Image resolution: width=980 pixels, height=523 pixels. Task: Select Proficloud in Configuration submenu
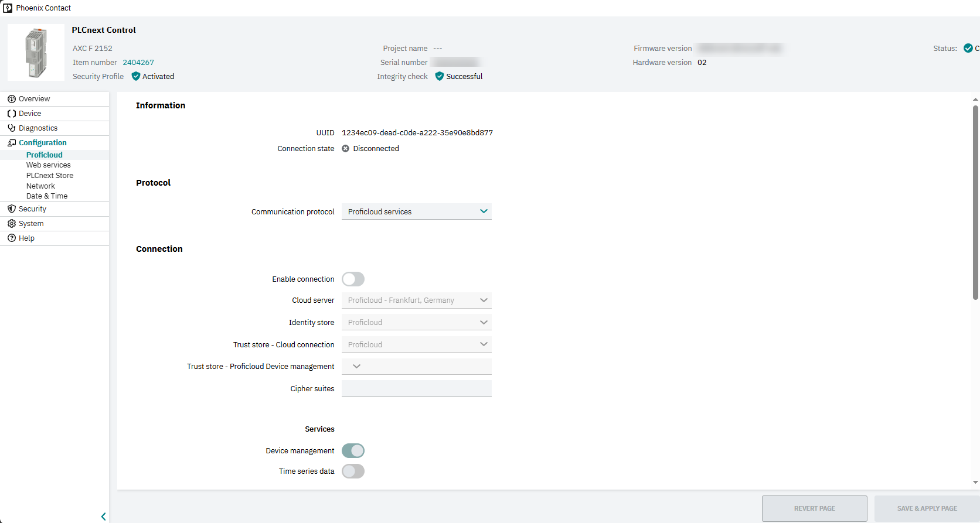[x=45, y=155]
